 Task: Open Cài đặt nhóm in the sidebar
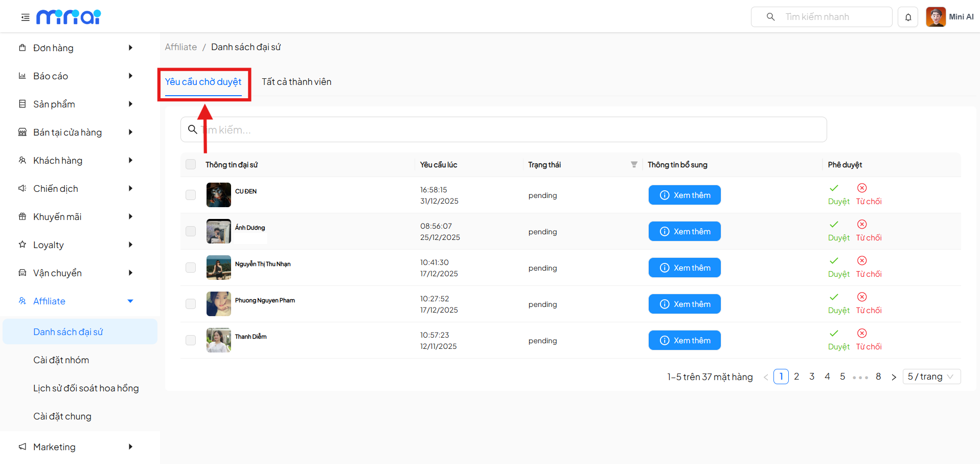pos(61,360)
